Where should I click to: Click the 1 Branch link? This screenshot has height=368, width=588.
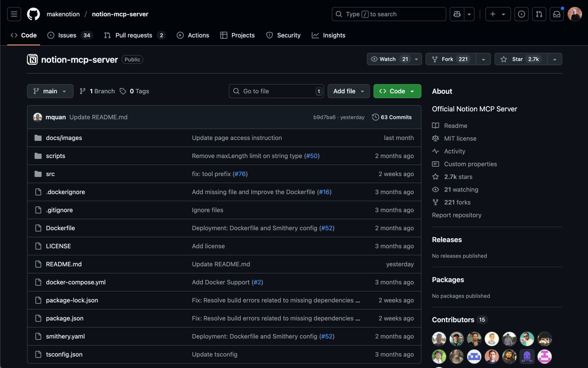(97, 91)
